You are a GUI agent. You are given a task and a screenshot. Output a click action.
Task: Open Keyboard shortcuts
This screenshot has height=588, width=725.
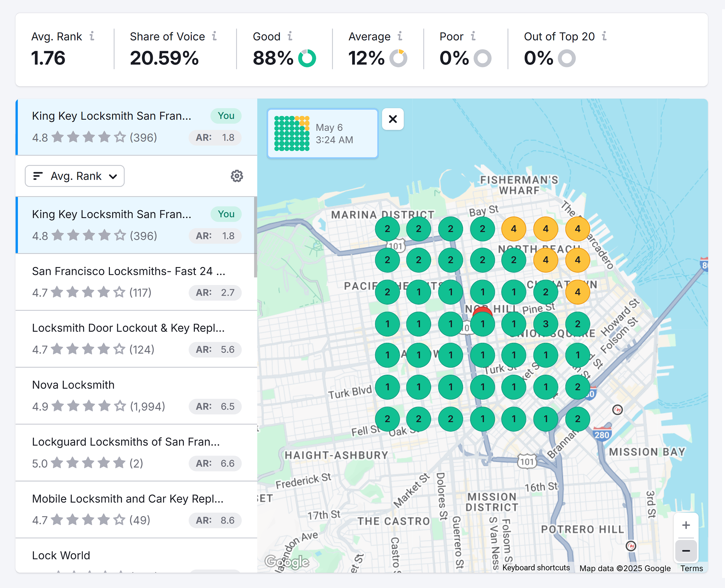pos(536,568)
